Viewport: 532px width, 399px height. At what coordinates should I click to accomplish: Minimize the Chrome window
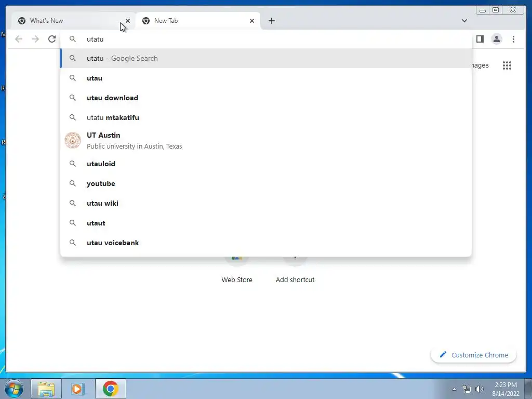(x=483, y=10)
